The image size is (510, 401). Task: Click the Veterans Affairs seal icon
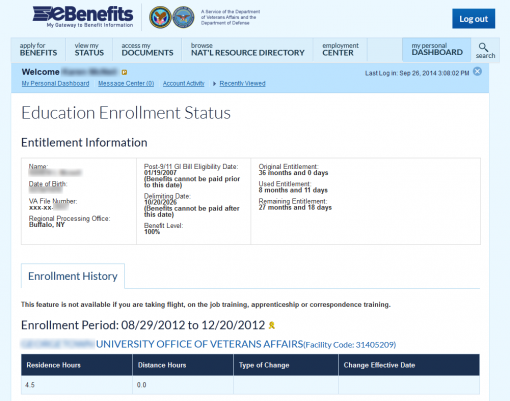tap(160, 17)
